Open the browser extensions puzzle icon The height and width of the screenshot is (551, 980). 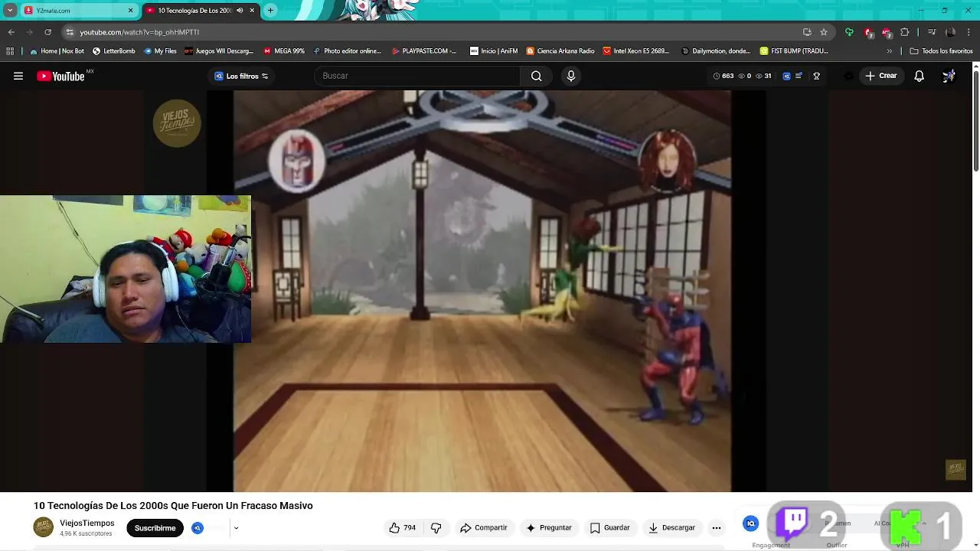click(x=905, y=32)
